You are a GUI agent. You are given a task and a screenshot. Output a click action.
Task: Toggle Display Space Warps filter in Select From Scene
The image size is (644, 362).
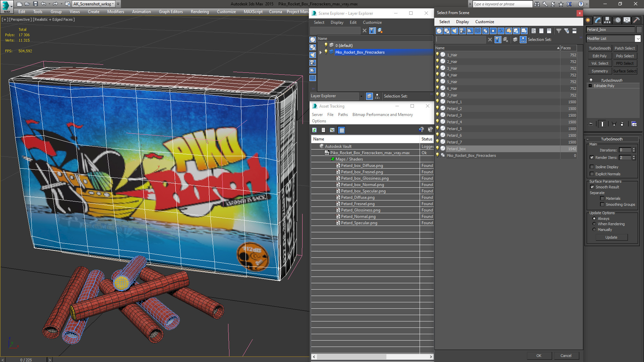(478, 31)
